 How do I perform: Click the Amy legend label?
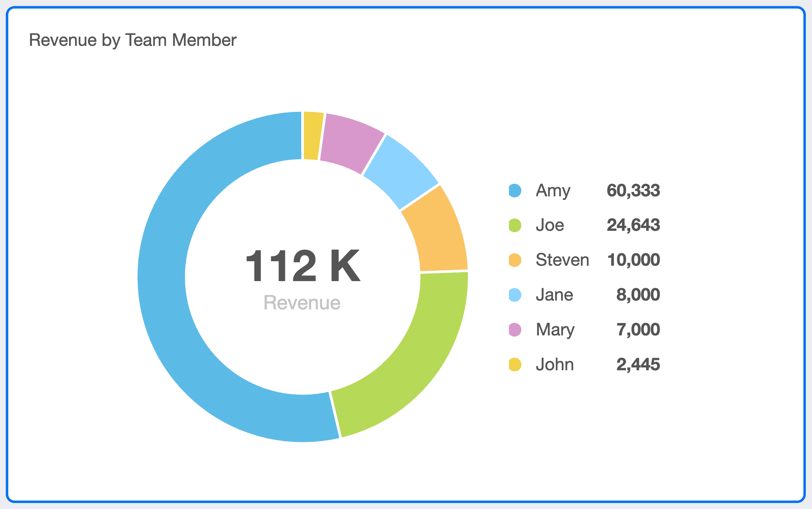point(553,190)
